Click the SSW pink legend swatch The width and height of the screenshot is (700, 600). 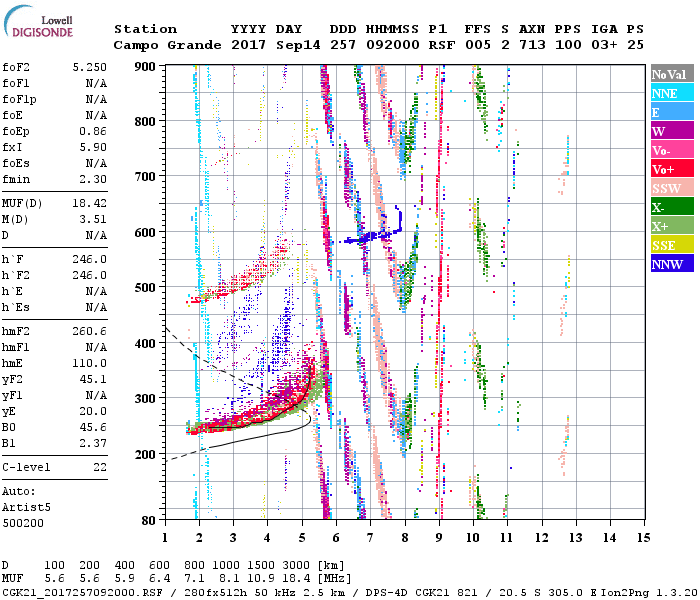click(671, 188)
